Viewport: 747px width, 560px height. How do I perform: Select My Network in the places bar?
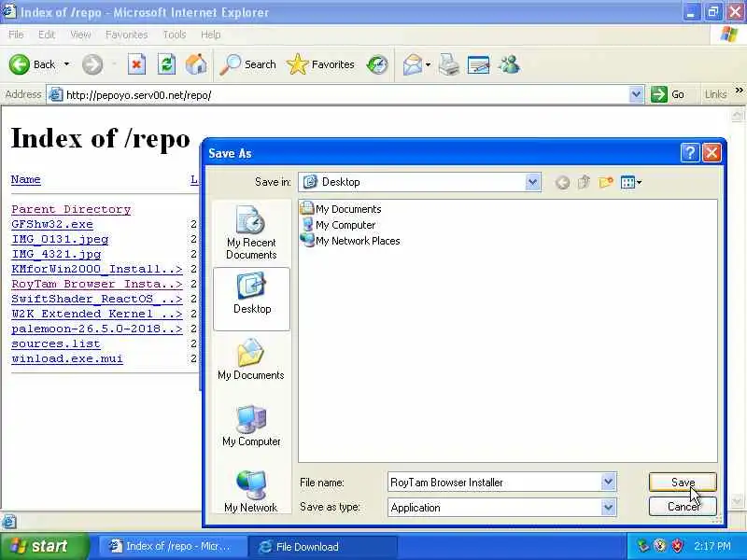(251, 492)
